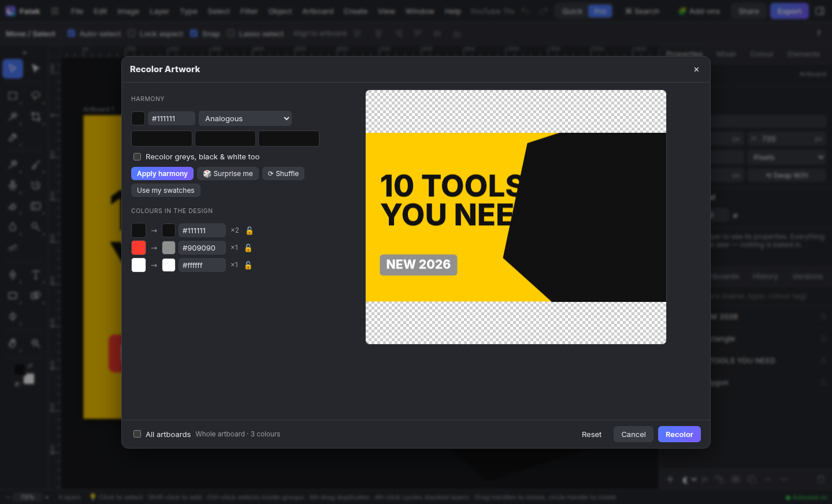Toggle the lock on the #ffffff colour row
Screen dimensions: 832x504
248,265
